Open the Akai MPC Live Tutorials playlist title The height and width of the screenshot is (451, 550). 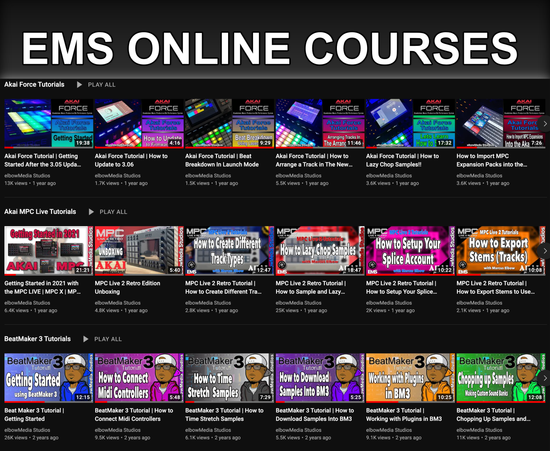(40, 211)
